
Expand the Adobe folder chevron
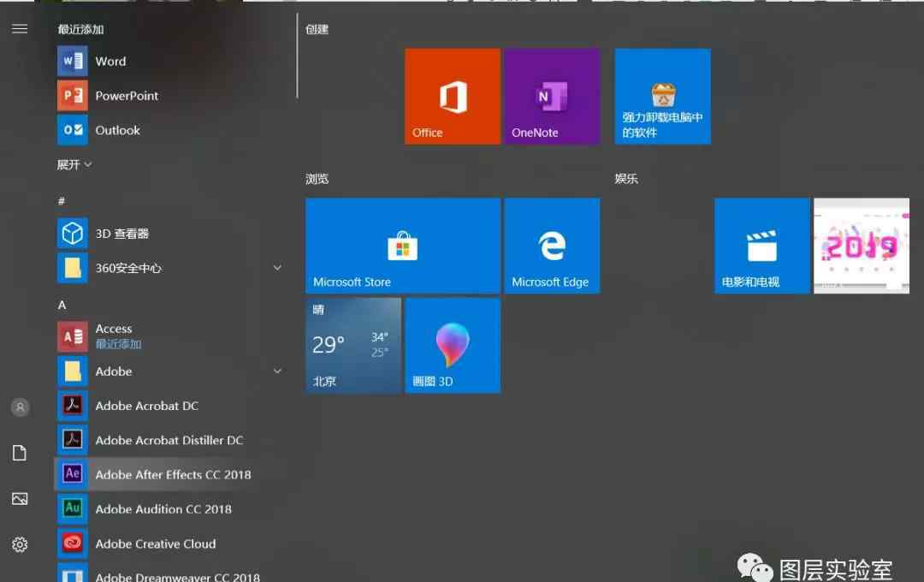tap(277, 371)
